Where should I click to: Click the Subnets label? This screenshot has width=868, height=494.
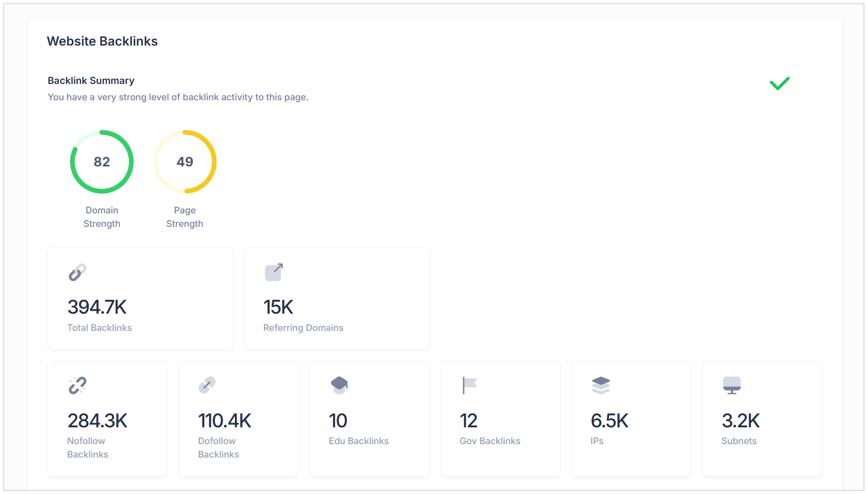[x=739, y=441]
